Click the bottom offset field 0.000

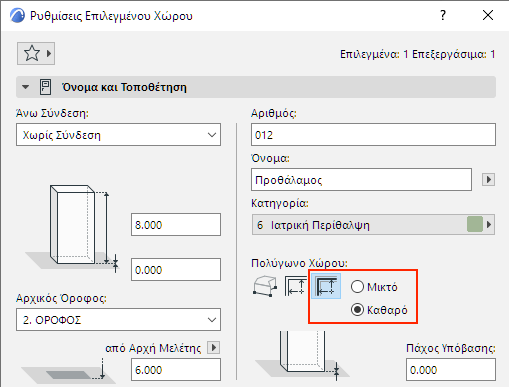[176, 269]
